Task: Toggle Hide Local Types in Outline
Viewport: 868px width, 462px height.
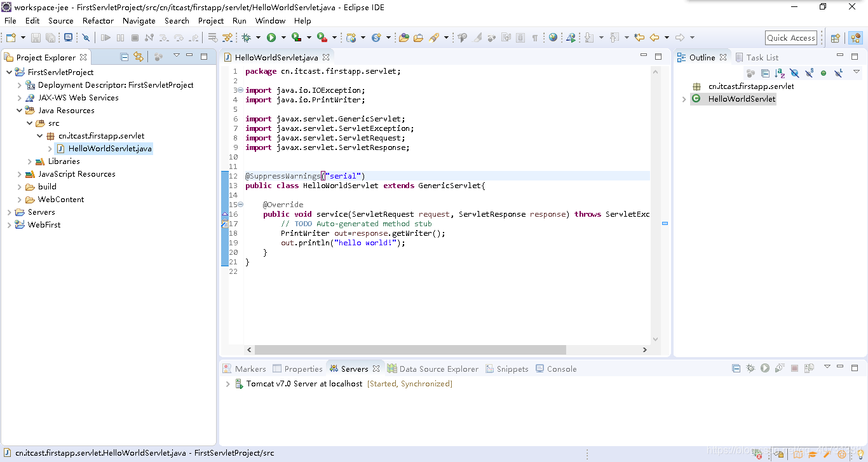Action: point(839,73)
